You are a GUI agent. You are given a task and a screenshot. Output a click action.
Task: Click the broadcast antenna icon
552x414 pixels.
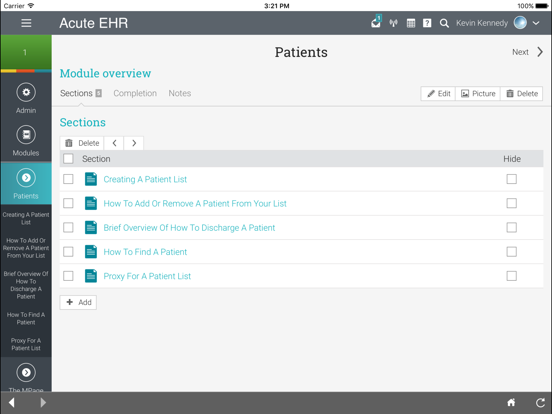pyautogui.click(x=393, y=23)
